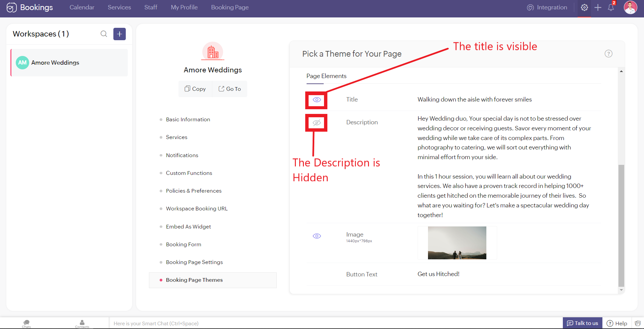Image resolution: width=644 pixels, height=329 pixels.
Task: Open the Help button in bottom bar
Action: click(617, 323)
